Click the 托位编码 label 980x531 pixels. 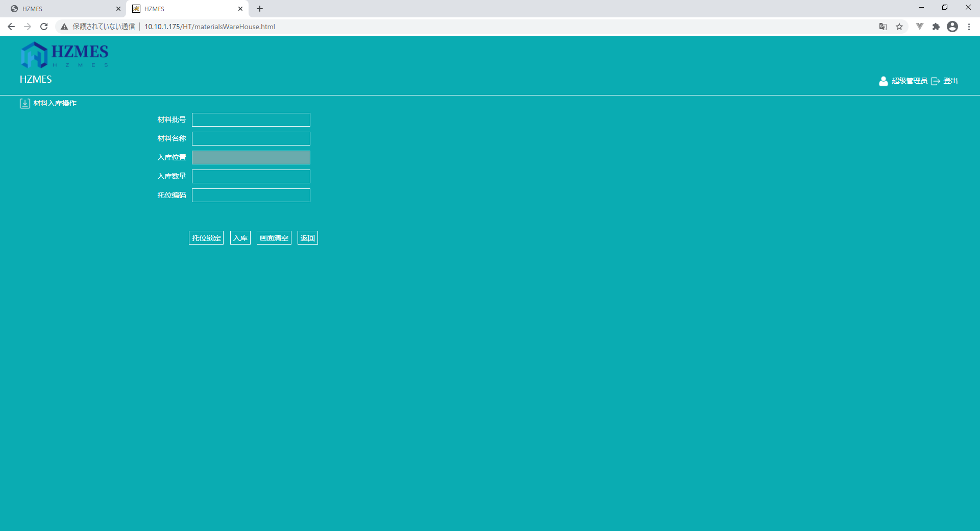point(172,196)
